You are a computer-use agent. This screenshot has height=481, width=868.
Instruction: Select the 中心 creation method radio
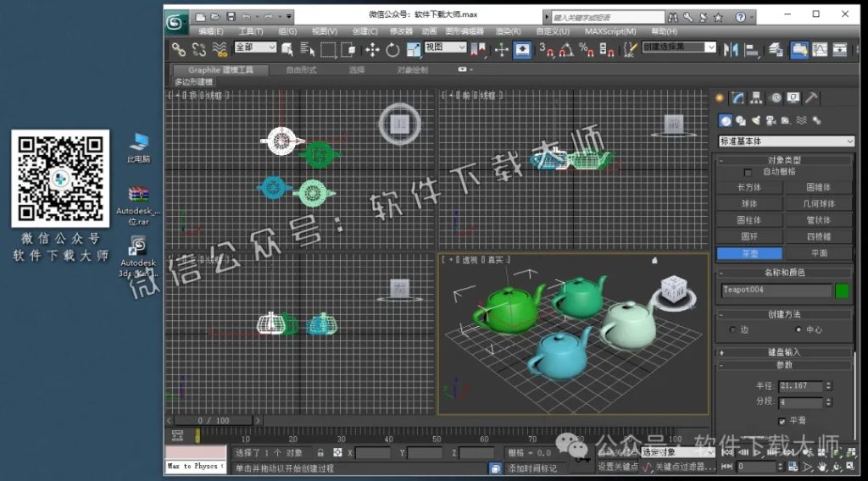coord(798,329)
